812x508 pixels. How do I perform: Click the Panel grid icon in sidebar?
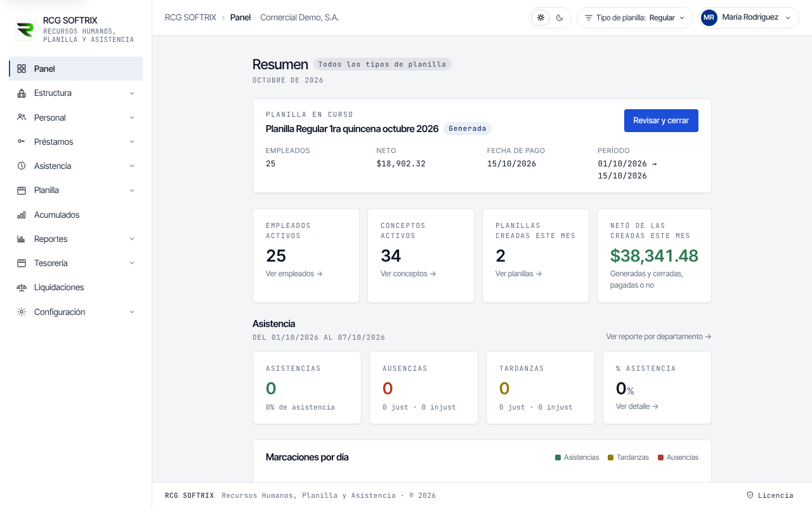(x=22, y=69)
